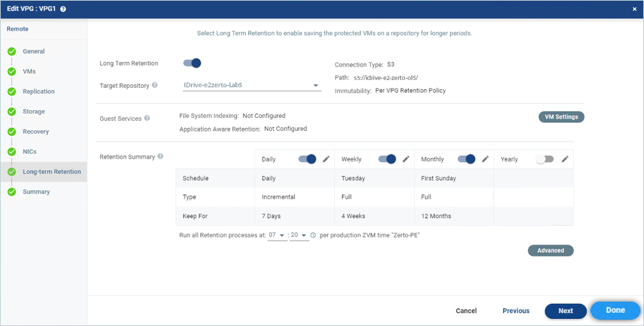Toggle the Weekly retention switch
Image resolution: width=644 pixels, height=326 pixels.
386,159
